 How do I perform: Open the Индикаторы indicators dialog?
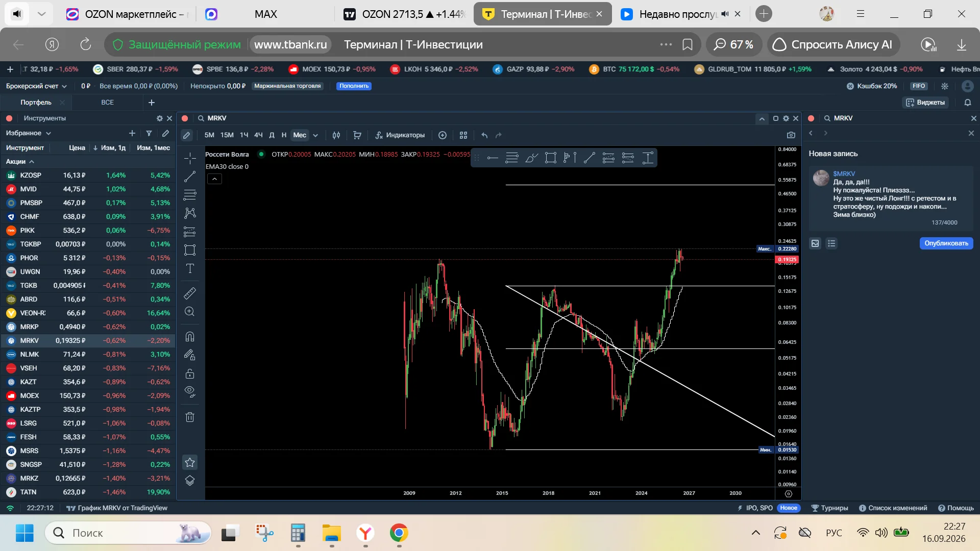(400, 135)
